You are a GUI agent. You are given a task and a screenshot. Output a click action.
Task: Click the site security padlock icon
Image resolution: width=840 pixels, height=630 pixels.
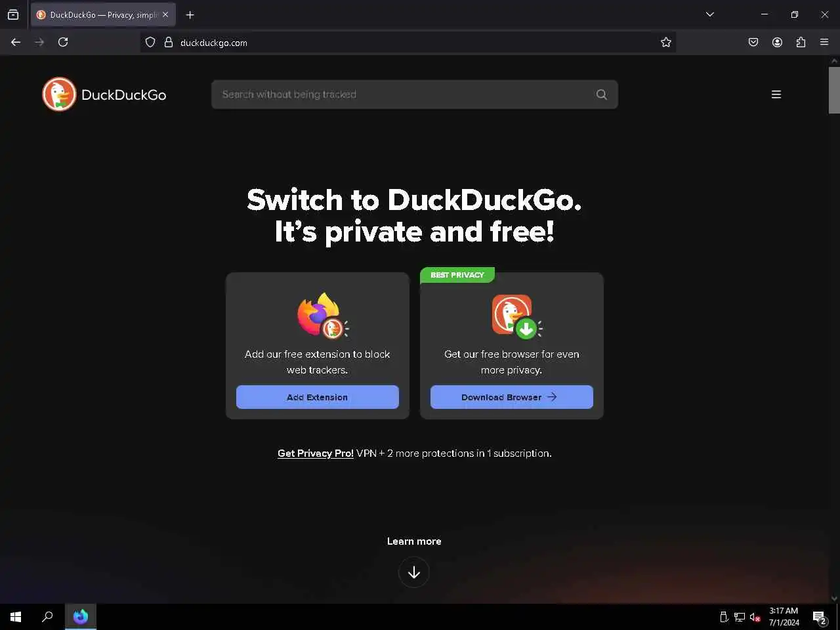click(168, 42)
